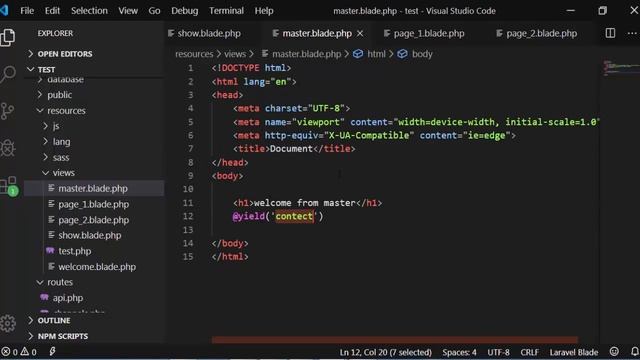Open the notifications bell icon
The height and width of the screenshot is (360, 640).
tap(635, 351)
